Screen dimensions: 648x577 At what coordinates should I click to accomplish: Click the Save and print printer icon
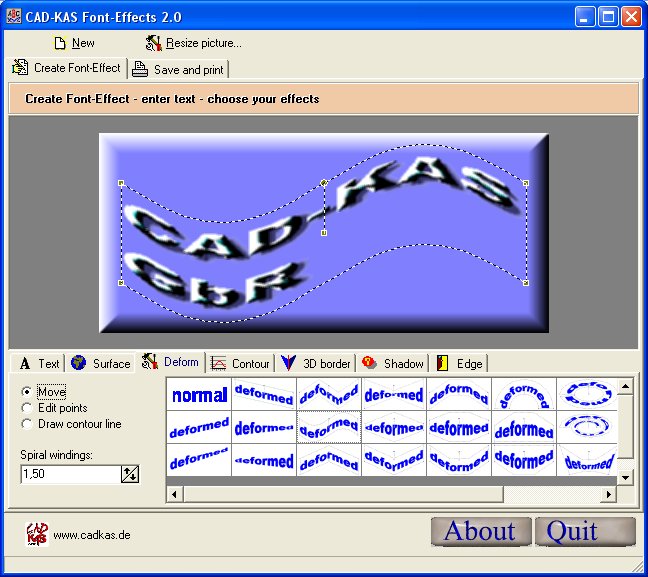(x=140, y=69)
